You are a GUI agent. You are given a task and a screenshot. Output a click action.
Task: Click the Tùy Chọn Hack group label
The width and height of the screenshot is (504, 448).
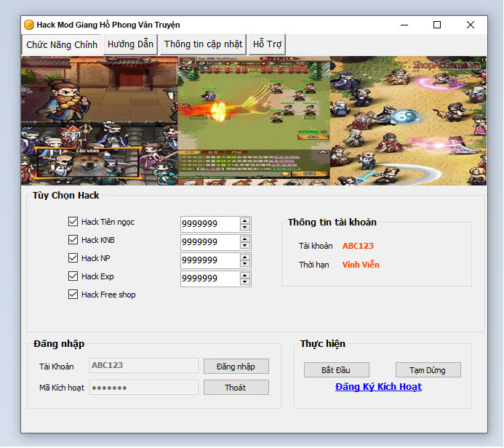[x=65, y=196]
